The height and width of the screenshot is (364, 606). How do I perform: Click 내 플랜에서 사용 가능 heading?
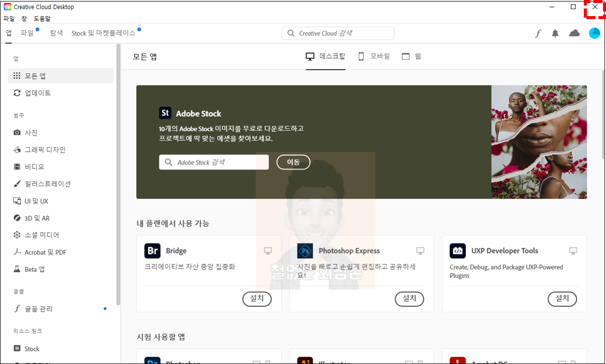[173, 223]
